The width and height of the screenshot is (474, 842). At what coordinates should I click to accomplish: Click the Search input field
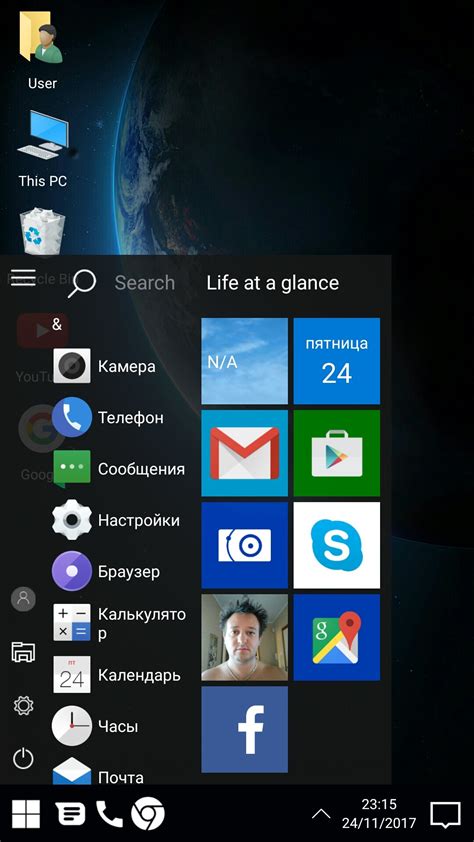(145, 283)
